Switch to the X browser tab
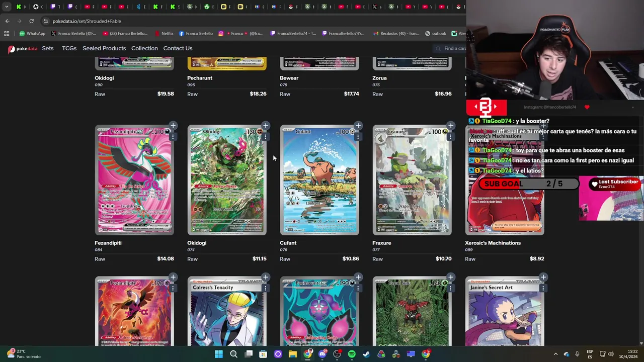Viewport: 644px width, 362px height. tap(374, 7)
